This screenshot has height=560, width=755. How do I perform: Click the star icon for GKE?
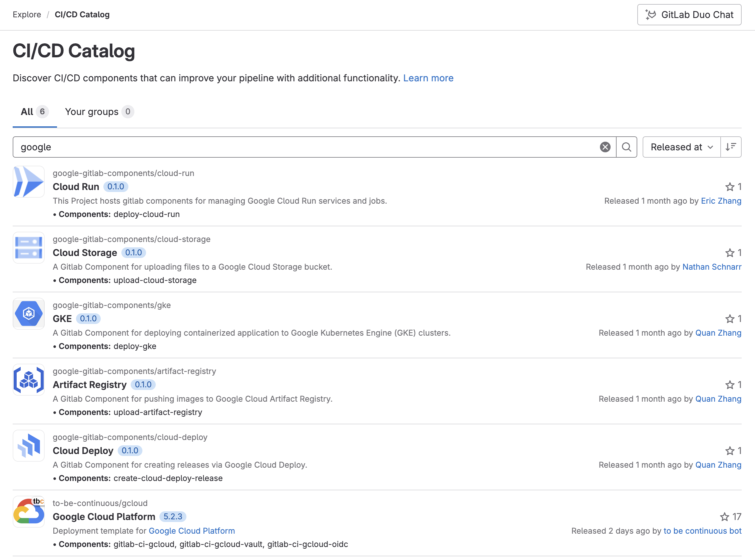(730, 319)
